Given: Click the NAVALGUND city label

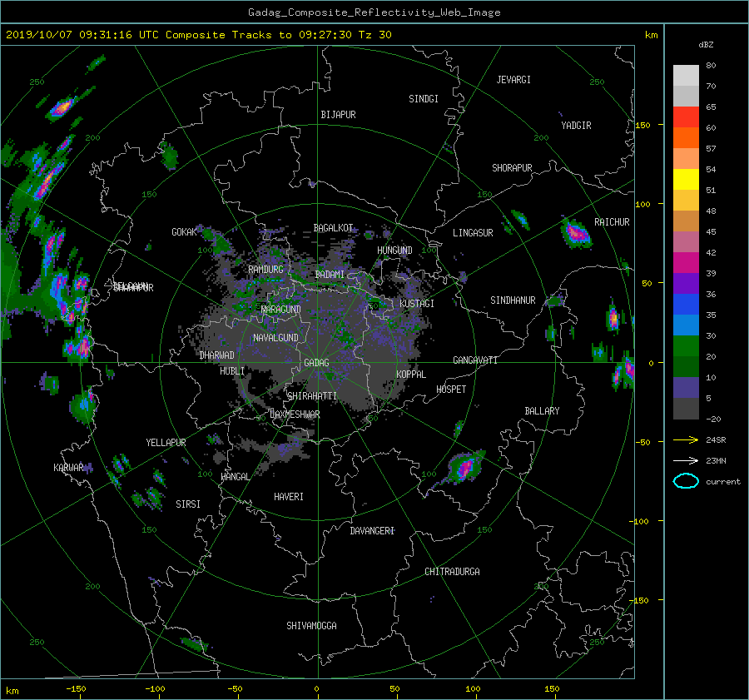Looking at the screenshot, I should click(275, 338).
